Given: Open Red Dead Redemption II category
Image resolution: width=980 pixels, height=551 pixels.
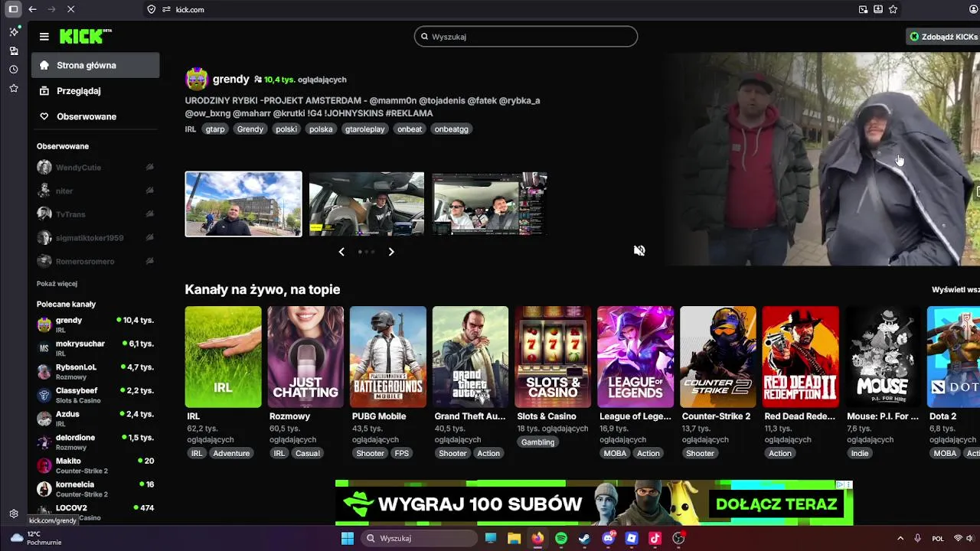Looking at the screenshot, I should [801, 357].
